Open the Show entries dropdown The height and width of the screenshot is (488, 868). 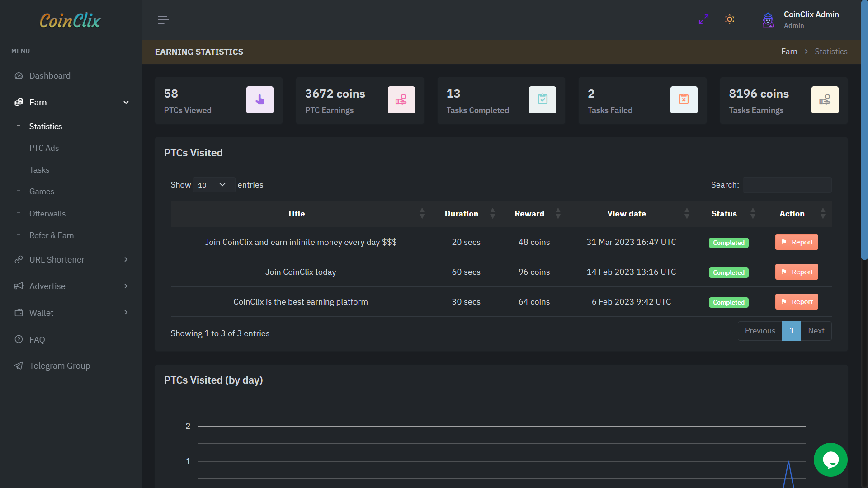[214, 185]
